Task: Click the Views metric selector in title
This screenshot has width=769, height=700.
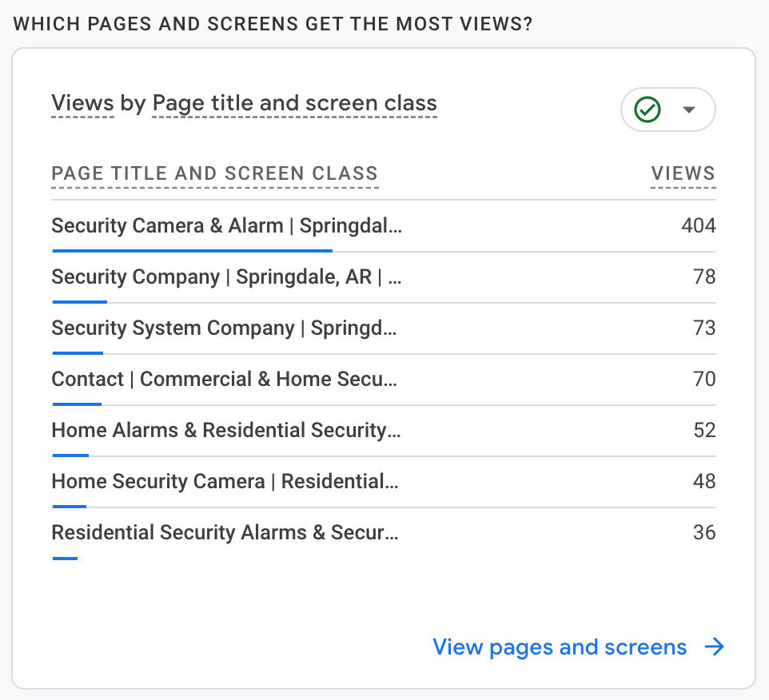Action: click(x=82, y=103)
